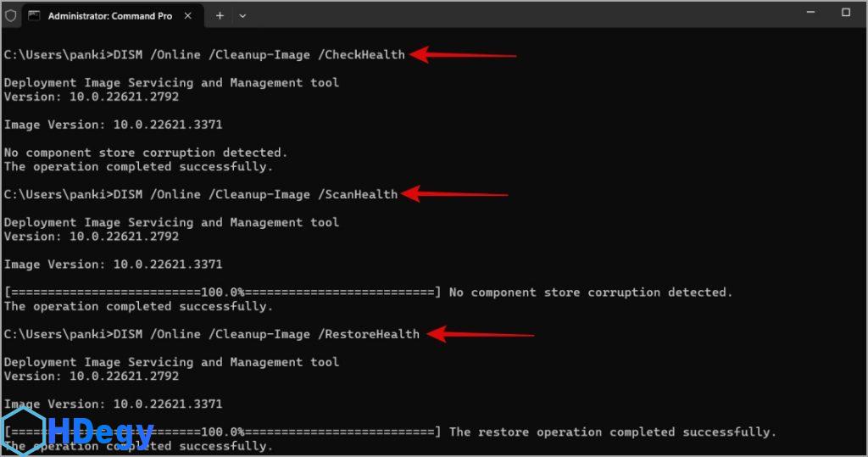Click the first "No component store corruption detected." line

coord(146,153)
